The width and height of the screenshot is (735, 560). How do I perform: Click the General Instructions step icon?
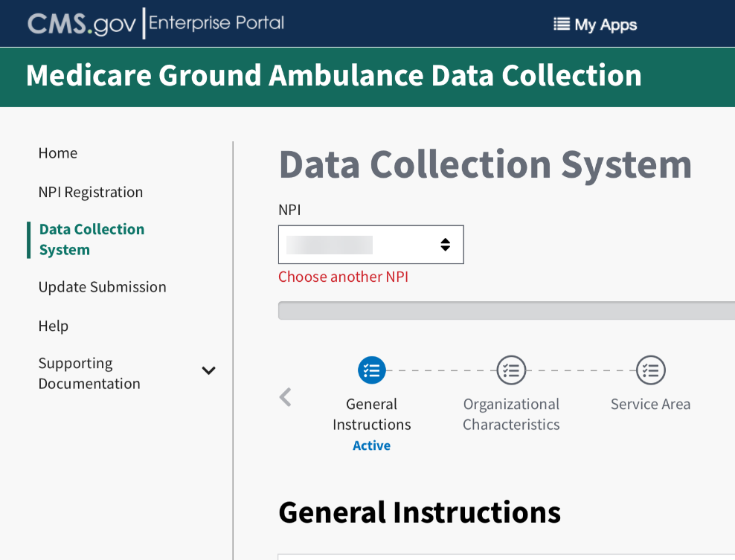tap(371, 370)
